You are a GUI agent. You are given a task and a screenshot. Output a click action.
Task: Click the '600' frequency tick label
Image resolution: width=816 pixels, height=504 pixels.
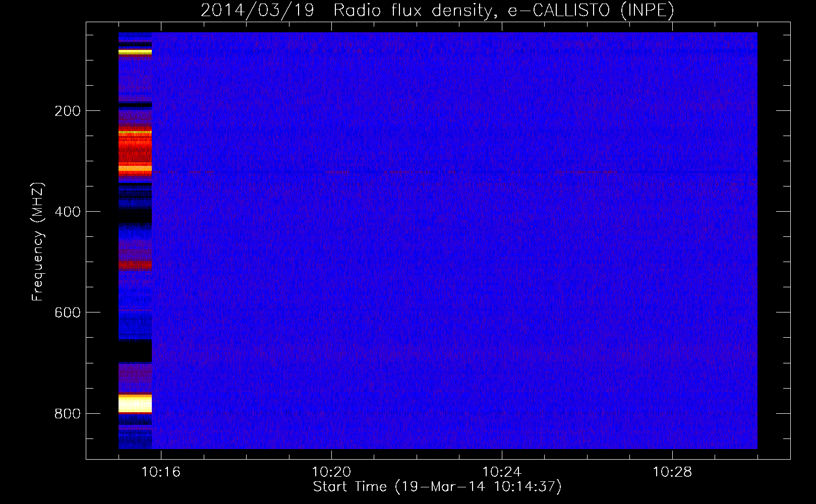[x=67, y=312]
